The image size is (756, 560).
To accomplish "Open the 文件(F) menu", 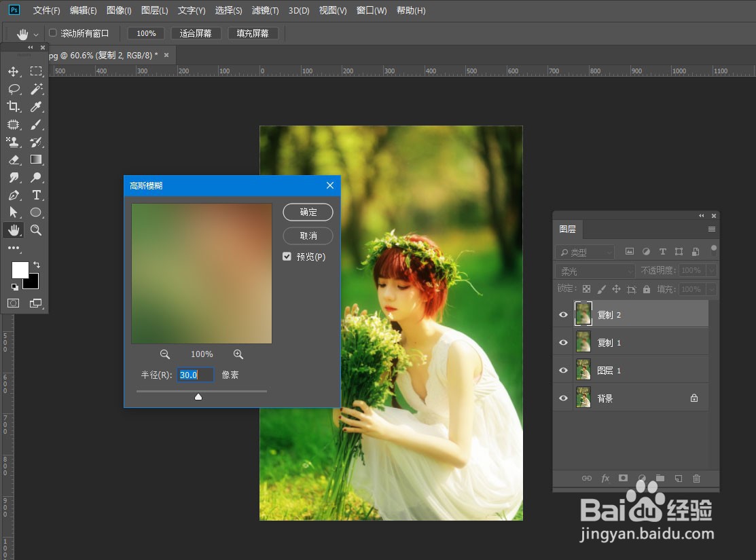I will [46, 10].
